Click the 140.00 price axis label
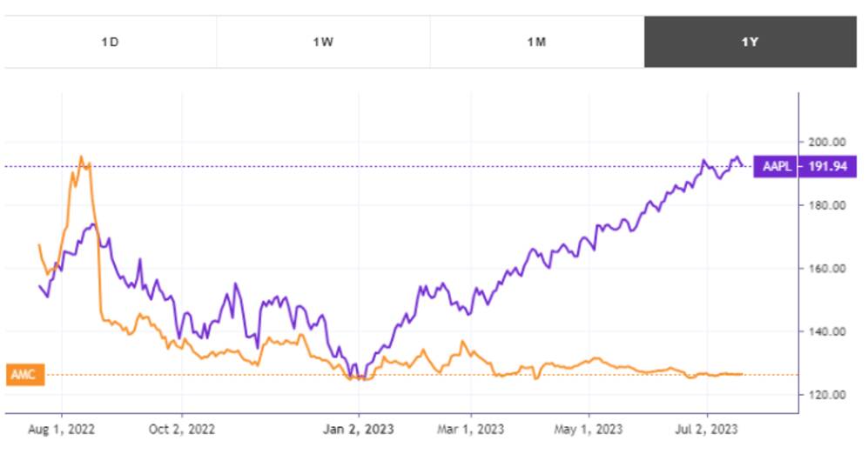 point(826,331)
